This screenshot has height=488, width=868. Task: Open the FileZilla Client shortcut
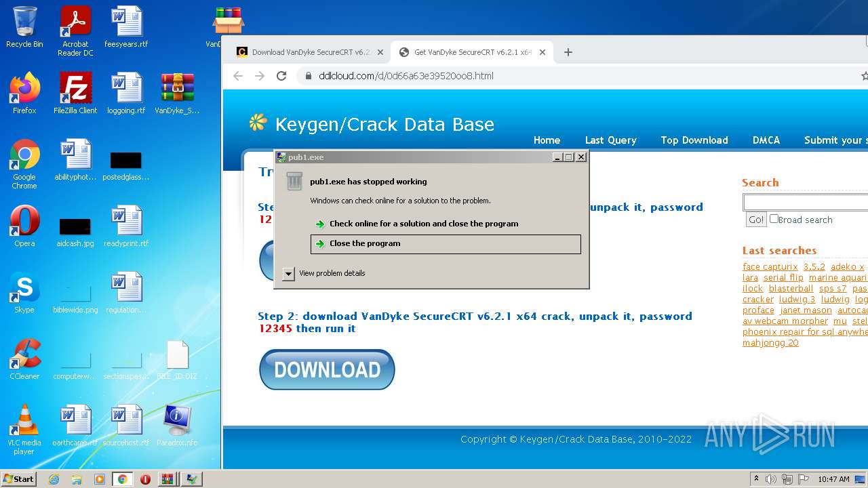pos(75,94)
